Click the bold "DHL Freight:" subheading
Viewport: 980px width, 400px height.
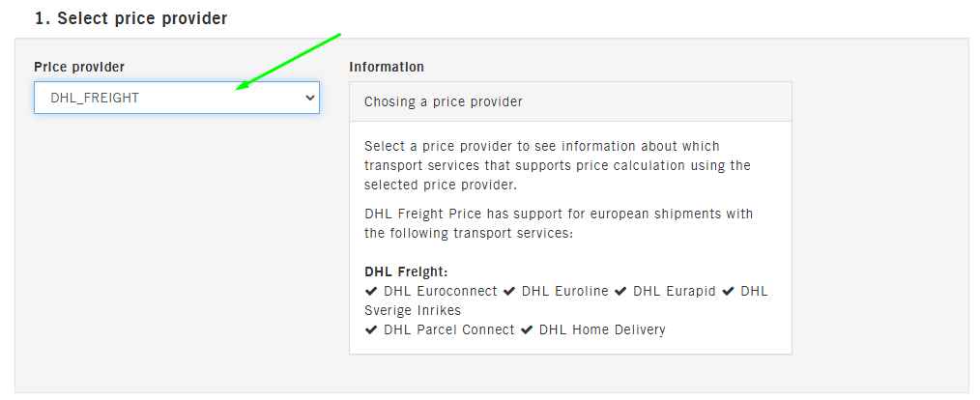[x=406, y=271]
